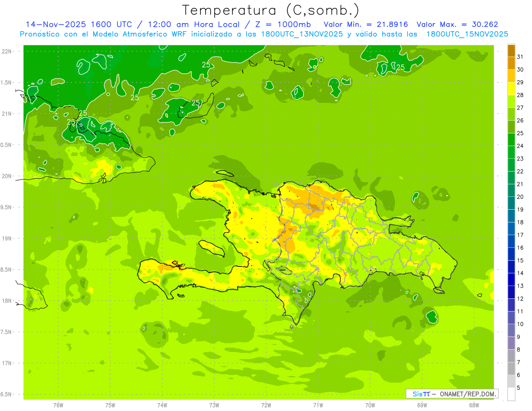This screenshot has width=532, height=411.
Task: Click the legend value 22
Action: [520, 171]
